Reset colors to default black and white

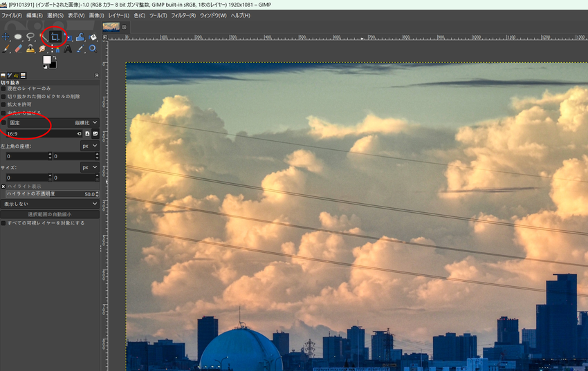[x=45, y=66]
